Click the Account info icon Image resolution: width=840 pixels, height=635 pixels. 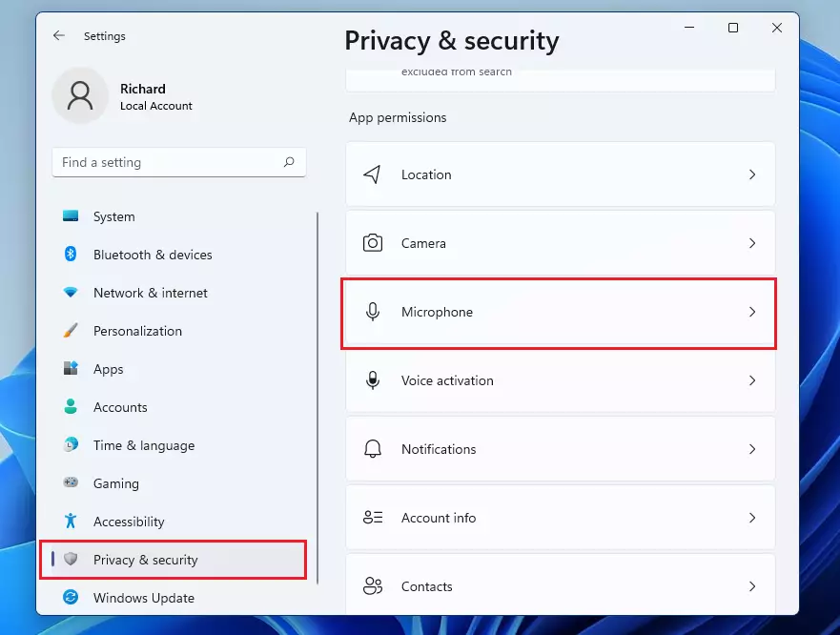(x=372, y=518)
